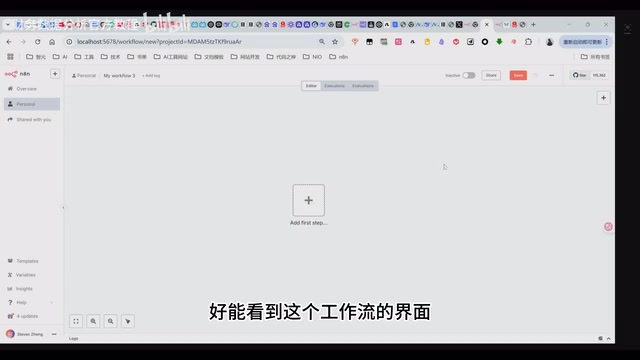
Task: Expand the logs panel chevron at bottom right
Action: click(609, 338)
